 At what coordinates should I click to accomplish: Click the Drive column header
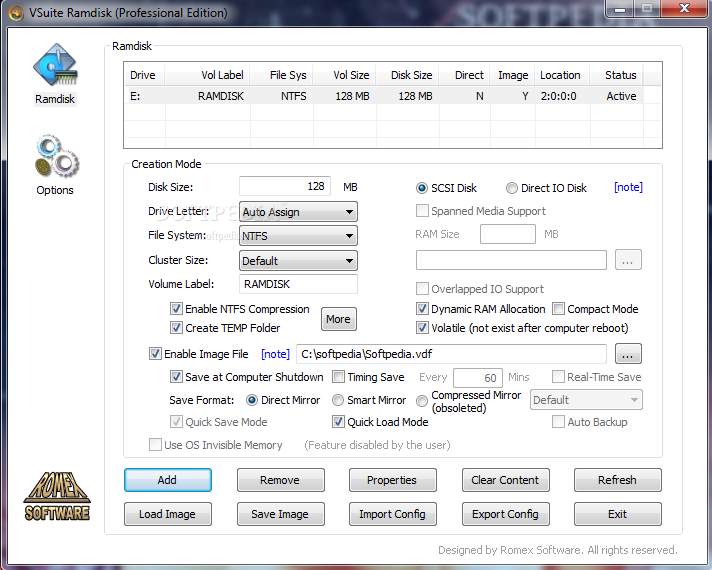pyautogui.click(x=144, y=75)
